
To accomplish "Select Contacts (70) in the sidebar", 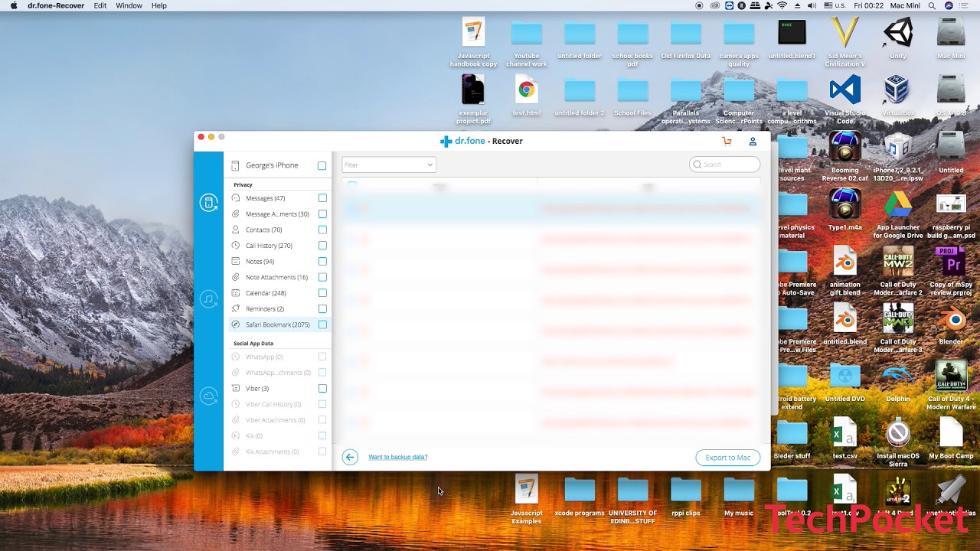I will pos(263,230).
